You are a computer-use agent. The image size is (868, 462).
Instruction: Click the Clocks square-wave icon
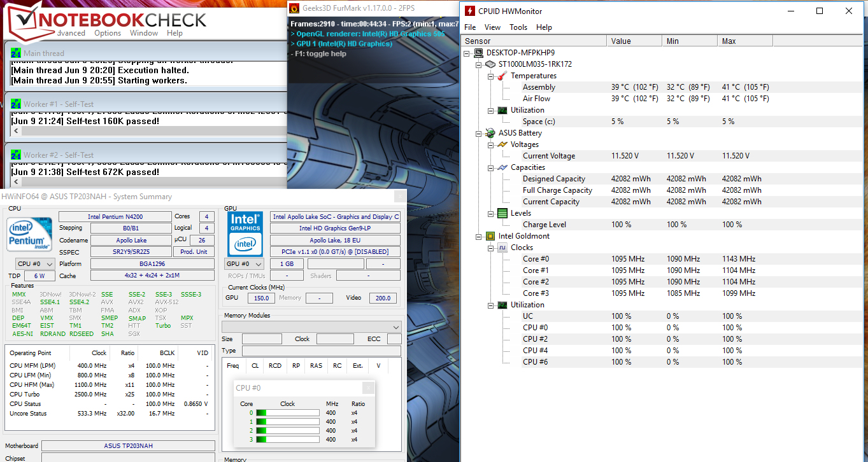click(x=502, y=248)
